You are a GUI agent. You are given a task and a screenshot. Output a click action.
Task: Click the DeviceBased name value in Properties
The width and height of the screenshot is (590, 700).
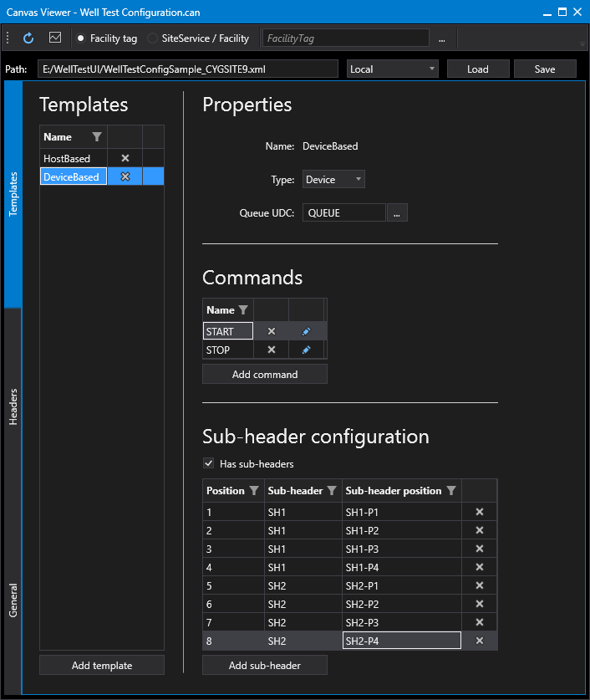click(x=330, y=146)
